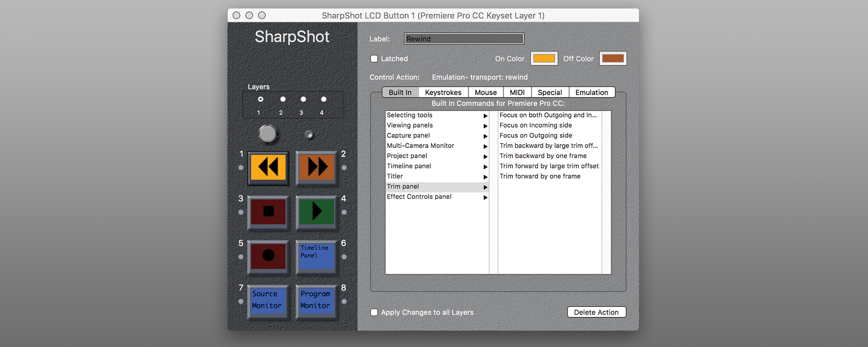Viewport: 868px width, 347px height.
Task: Select the Program Monitor LCD button 8
Action: pos(316,301)
